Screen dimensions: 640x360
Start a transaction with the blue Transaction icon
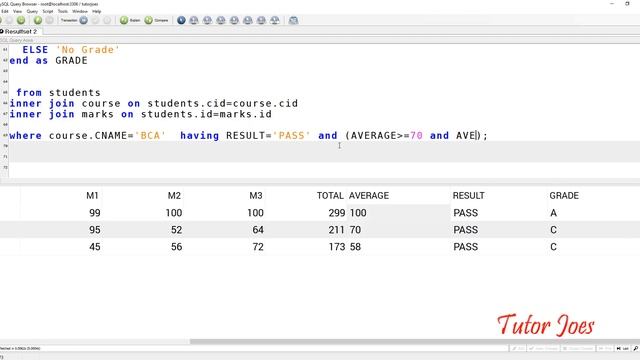coord(83,20)
